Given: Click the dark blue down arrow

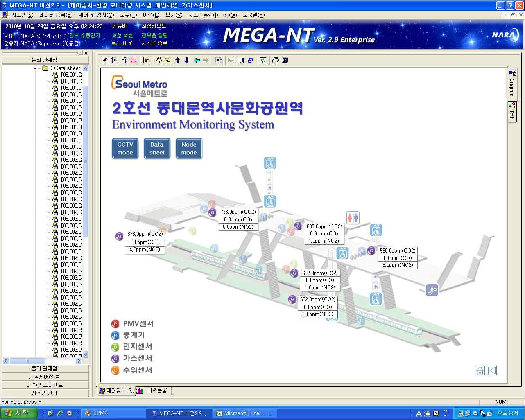Looking at the screenshot, I should pos(186,61).
